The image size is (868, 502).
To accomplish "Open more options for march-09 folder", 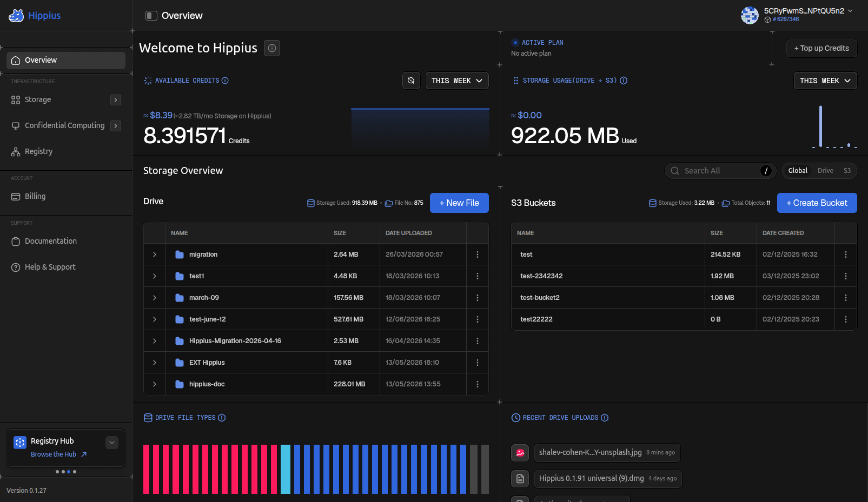I will [x=478, y=298].
